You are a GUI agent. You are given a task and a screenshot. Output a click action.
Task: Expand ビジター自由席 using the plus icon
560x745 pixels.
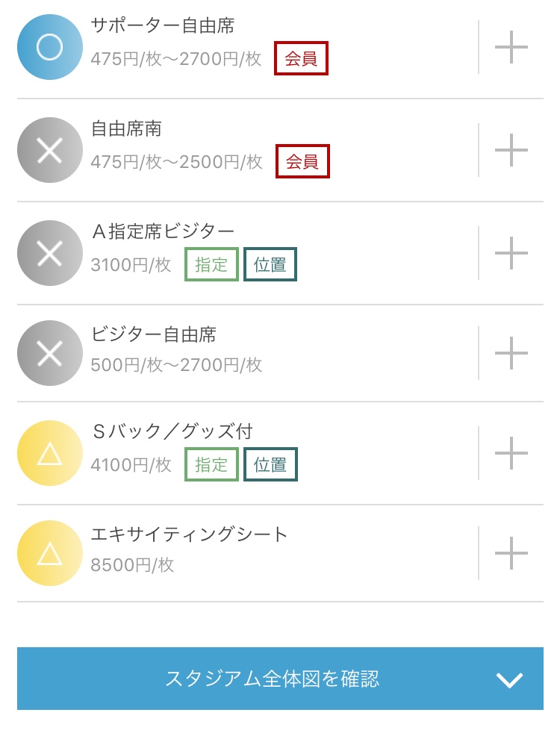(x=511, y=353)
